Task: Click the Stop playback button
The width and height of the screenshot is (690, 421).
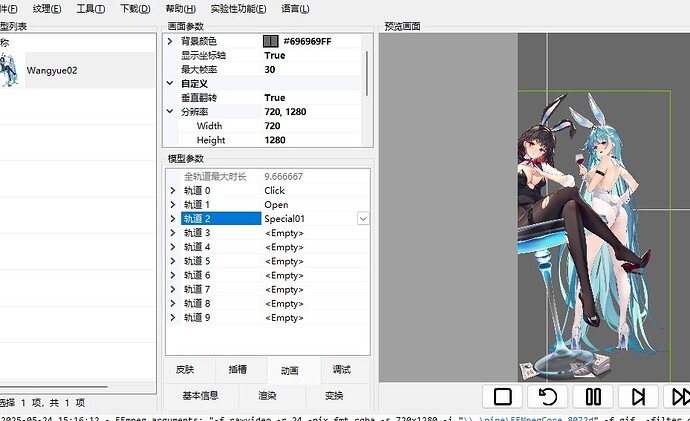Action: click(x=503, y=396)
